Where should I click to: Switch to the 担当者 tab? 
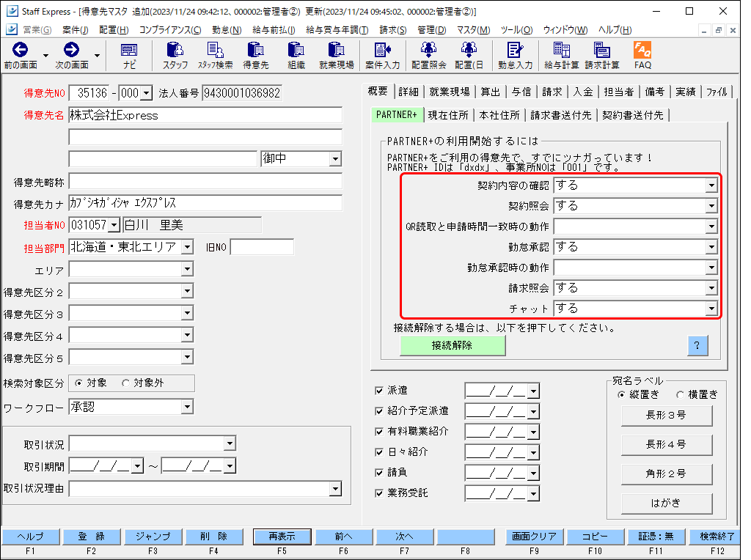pos(618,92)
